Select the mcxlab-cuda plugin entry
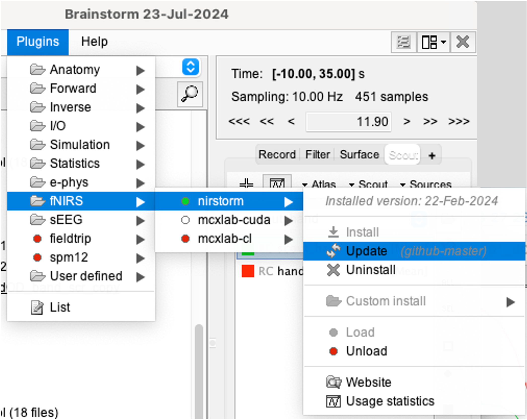 point(233,220)
